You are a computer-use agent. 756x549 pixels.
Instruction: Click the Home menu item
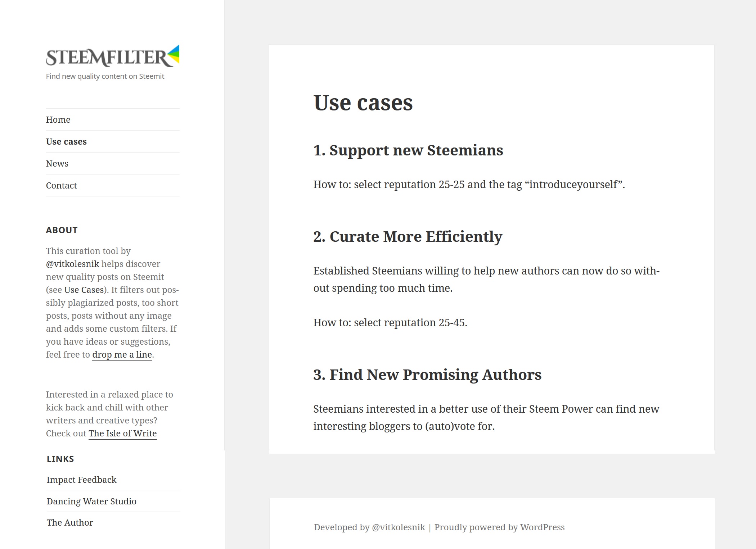pyautogui.click(x=58, y=119)
